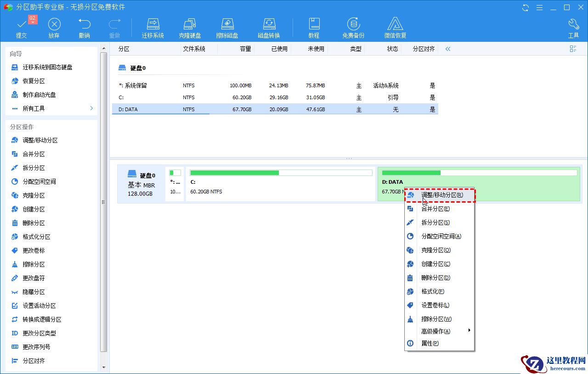The width and height of the screenshot is (588, 374).
Task: Select 恢复分区 in the wizard sidebar
Action: (x=32, y=80)
